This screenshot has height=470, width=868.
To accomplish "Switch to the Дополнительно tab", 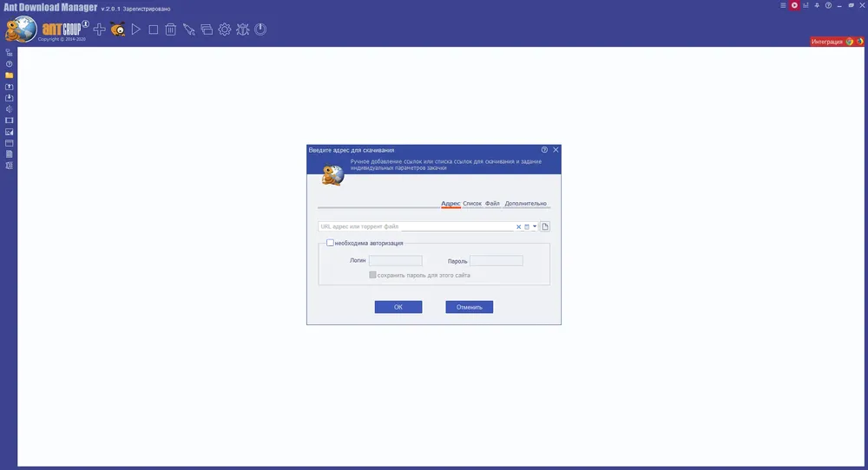I will 525,204.
